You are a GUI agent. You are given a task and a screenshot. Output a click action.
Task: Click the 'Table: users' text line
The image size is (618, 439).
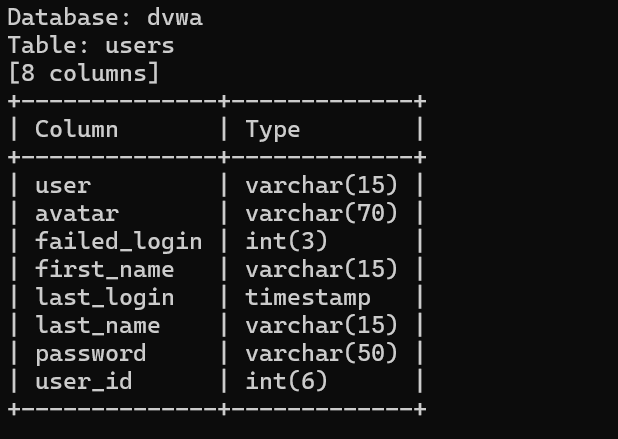(90, 45)
